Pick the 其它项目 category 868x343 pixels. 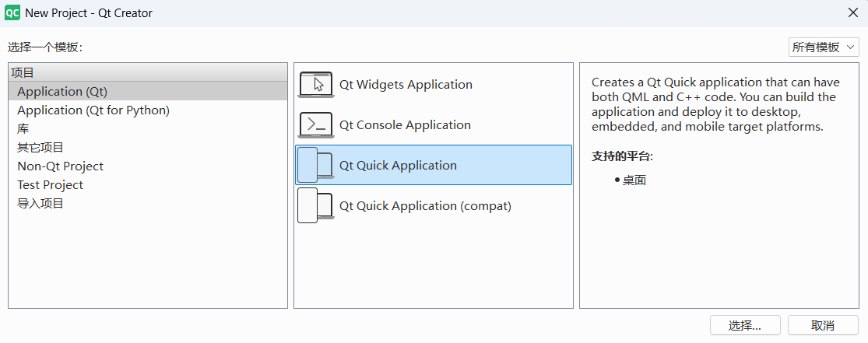coord(40,148)
